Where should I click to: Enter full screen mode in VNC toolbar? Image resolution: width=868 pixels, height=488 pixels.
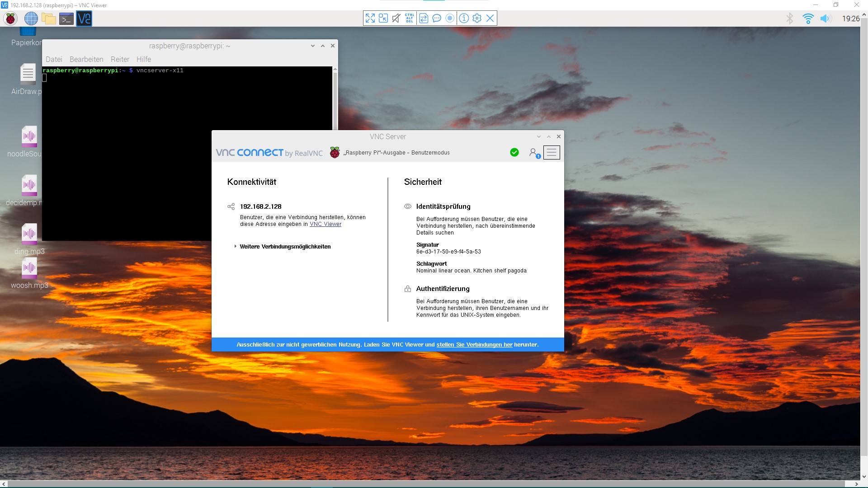[370, 18]
